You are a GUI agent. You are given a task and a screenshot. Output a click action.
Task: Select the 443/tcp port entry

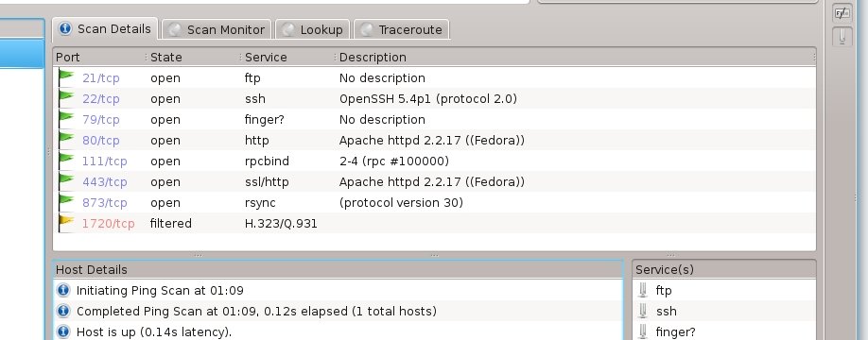[x=105, y=182]
